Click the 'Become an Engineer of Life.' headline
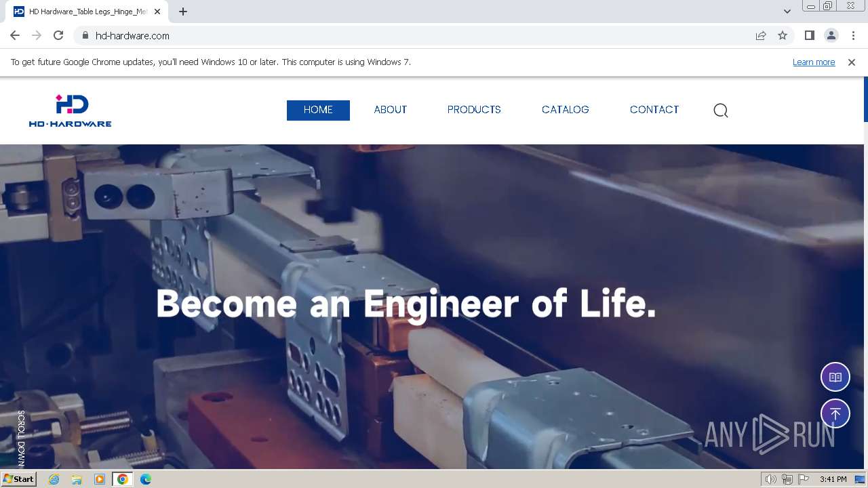The image size is (868, 488). click(x=406, y=304)
